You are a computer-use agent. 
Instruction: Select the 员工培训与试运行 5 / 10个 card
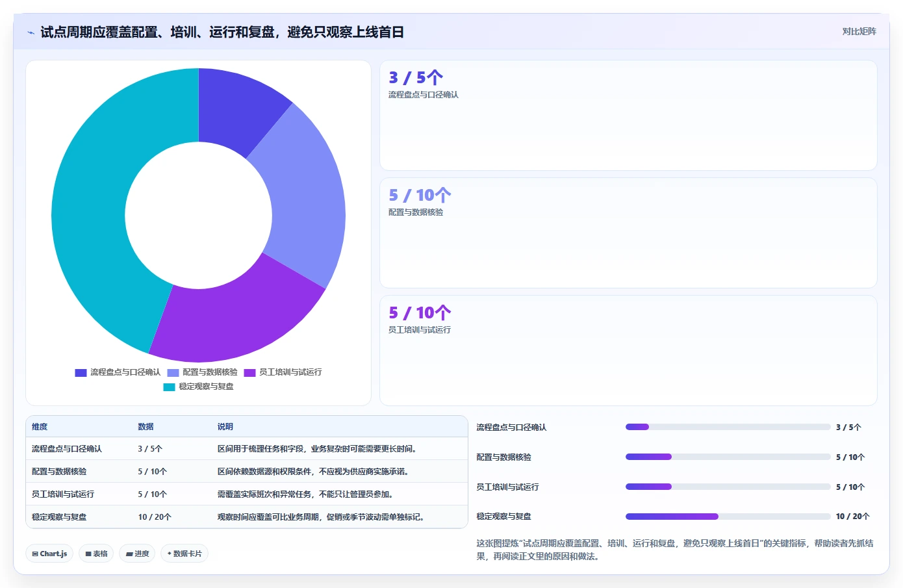click(x=628, y=351)
